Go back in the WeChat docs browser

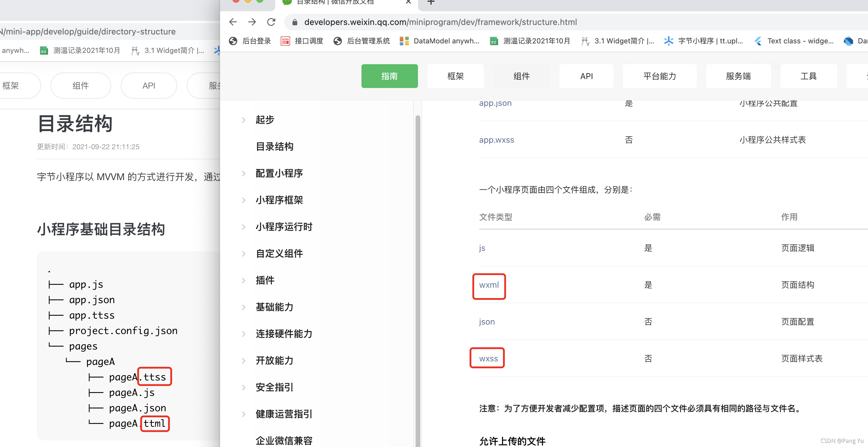tap(233, 22)
